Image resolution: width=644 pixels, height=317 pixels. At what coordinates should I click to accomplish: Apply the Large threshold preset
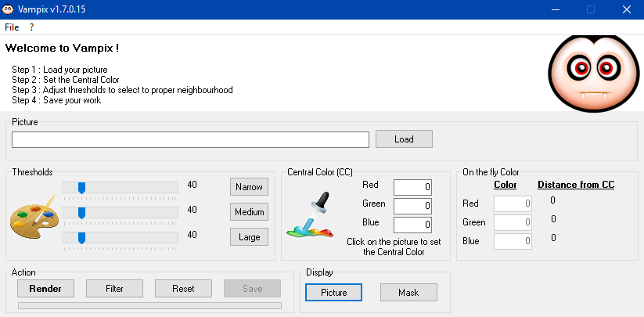249,237
